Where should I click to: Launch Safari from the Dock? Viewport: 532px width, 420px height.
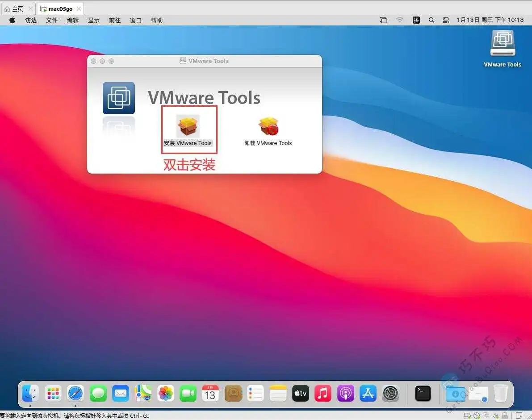click(75, 394)
